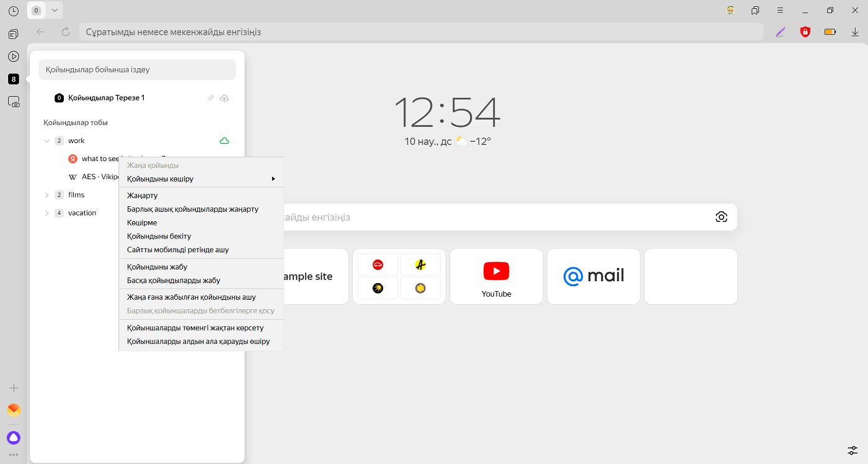Pin the Терезе 1 tabs window
868x464 pixels.
[x=210, y=98]
